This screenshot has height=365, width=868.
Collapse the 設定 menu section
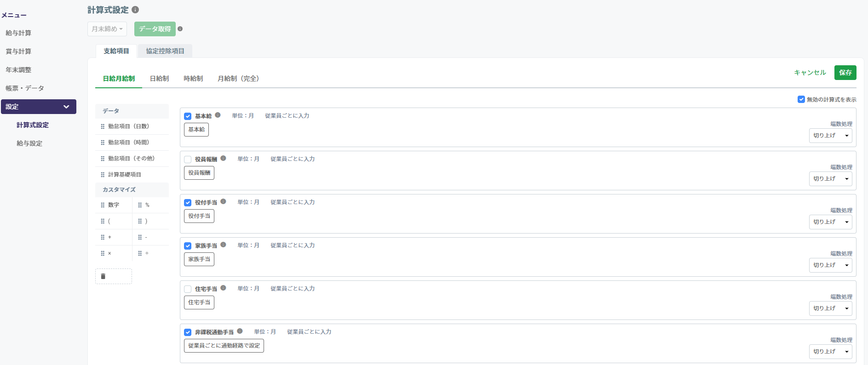[x=39, y=107]
